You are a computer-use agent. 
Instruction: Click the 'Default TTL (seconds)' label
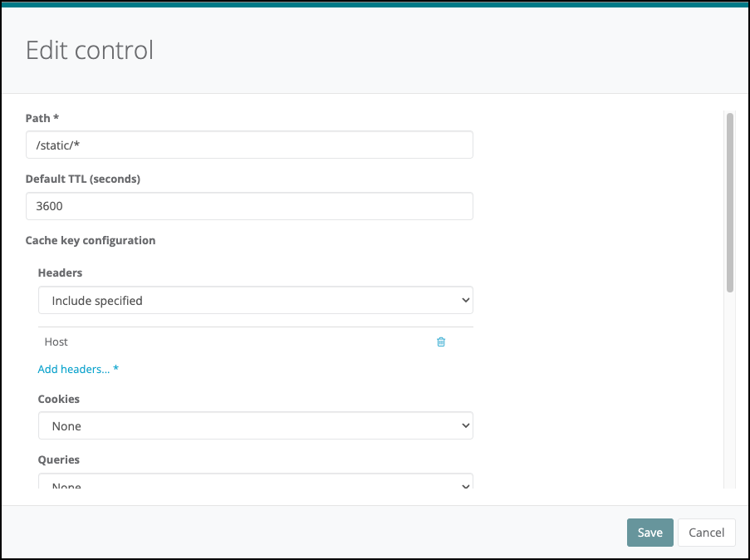(82, 179)
